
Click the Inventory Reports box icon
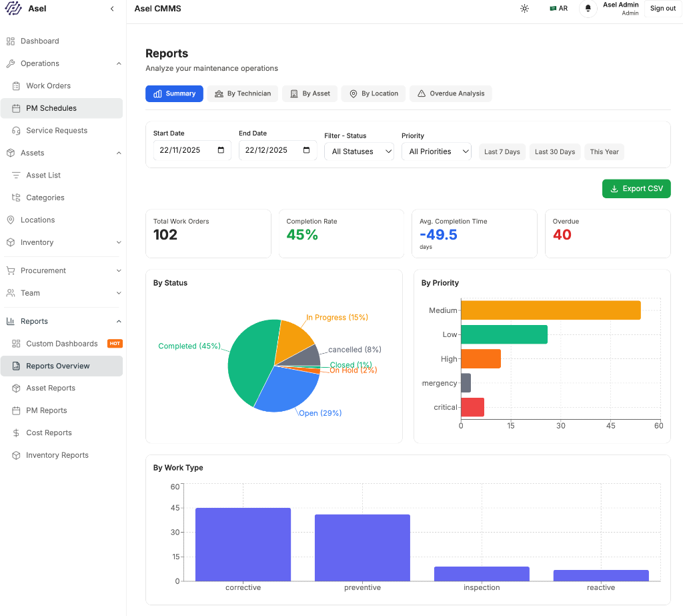click(x=16, y=455)
